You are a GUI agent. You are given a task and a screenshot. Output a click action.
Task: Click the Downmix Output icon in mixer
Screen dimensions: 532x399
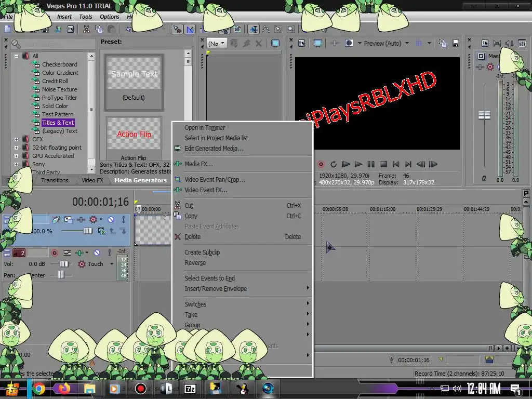tap(497, 43)
